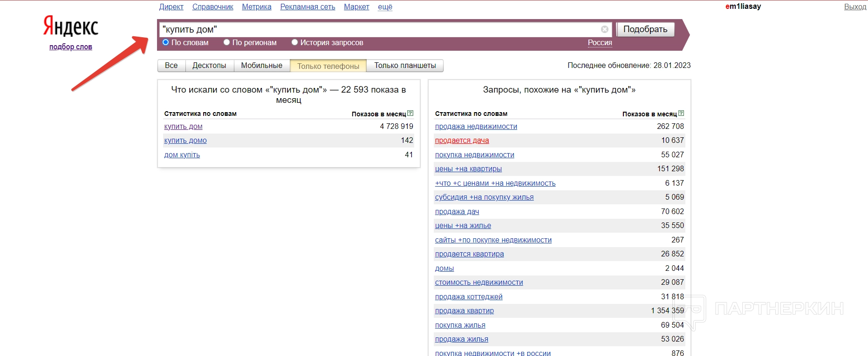Viewport: 868px width, 356px height.
Task: Clear the search query field
Action: [x=605, y=29]
